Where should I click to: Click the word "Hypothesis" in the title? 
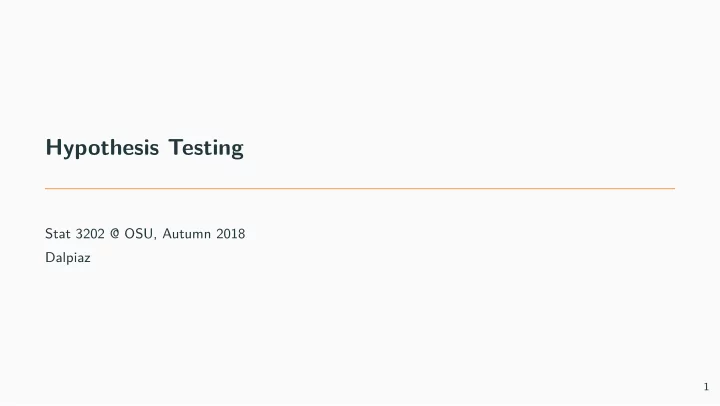pos(102,148)
